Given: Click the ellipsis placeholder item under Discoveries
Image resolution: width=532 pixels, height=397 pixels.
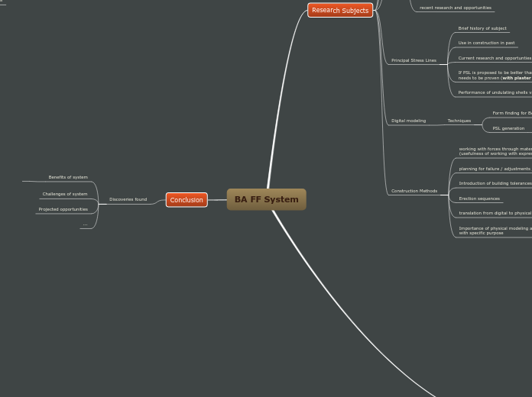Looking at the screenshot, I should click(x=85, y=224).
